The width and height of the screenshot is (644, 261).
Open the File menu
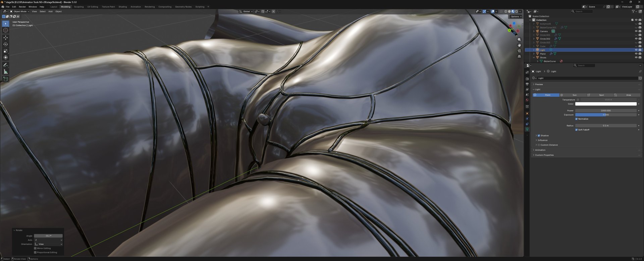click(7, 7)
